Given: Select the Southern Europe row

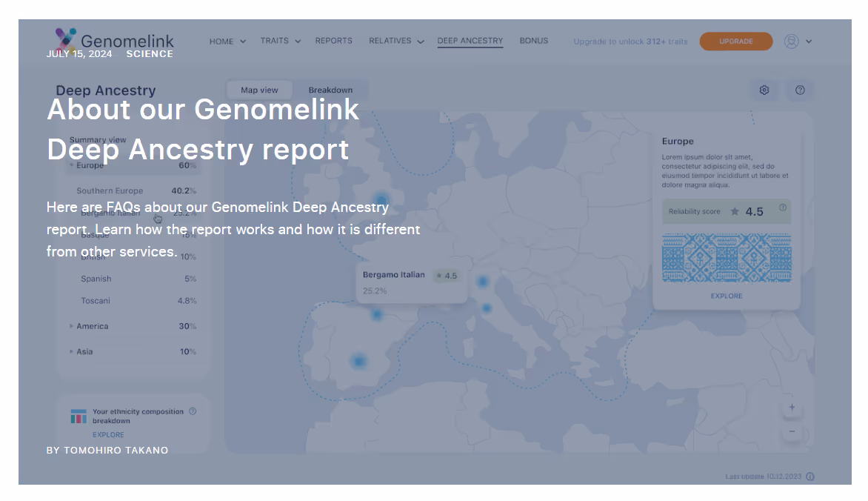Looking at the screenshot, I should pos(133,190).
